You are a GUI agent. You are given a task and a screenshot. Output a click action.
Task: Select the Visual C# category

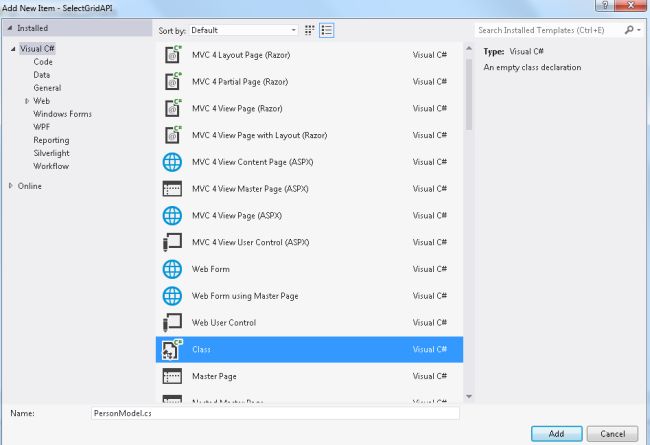click(x=37, y=49)
